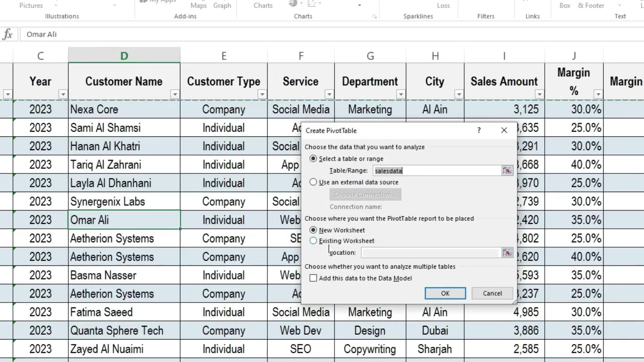Viewport: 644px width, 362px height.
Task: Select 'Use an external data source' option
Action: 313,182
